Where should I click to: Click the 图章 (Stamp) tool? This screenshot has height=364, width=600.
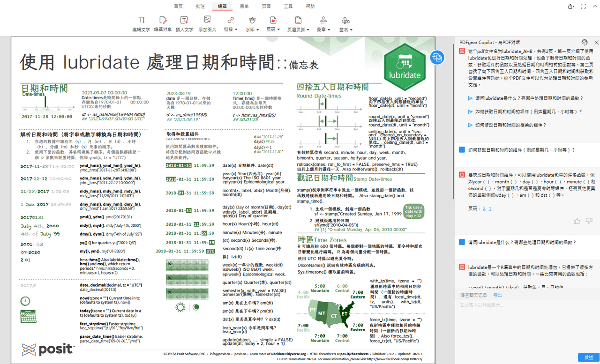coord(322,22)
